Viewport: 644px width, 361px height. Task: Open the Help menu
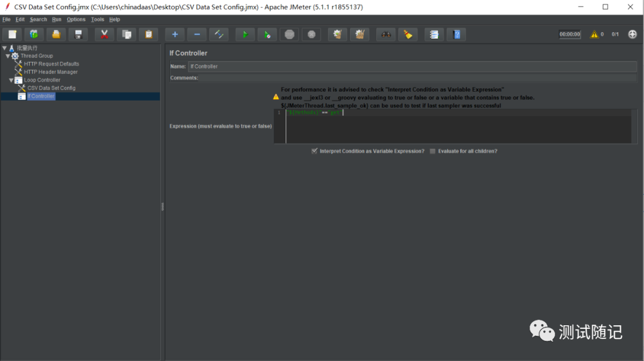[x=114, y=19]
